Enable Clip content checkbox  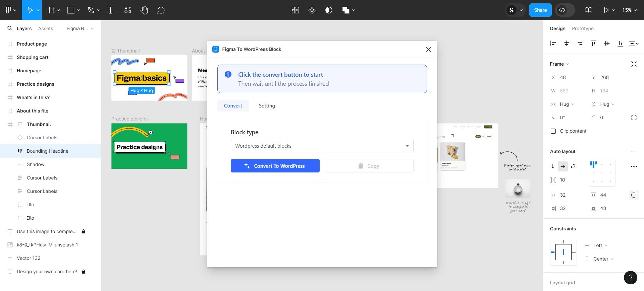pyautogui.click(x=553, y=131)
